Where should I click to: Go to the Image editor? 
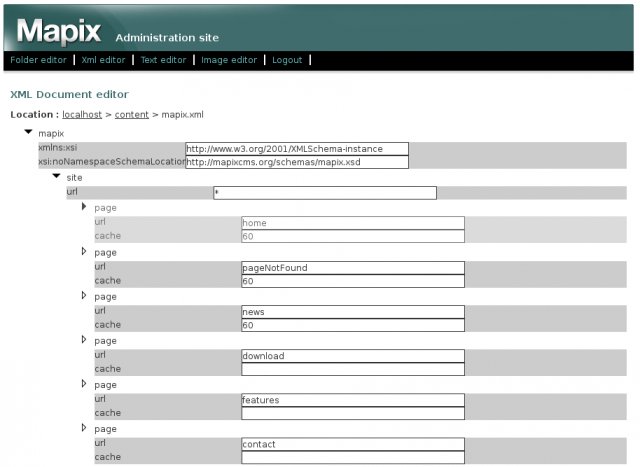click(229, 60)
